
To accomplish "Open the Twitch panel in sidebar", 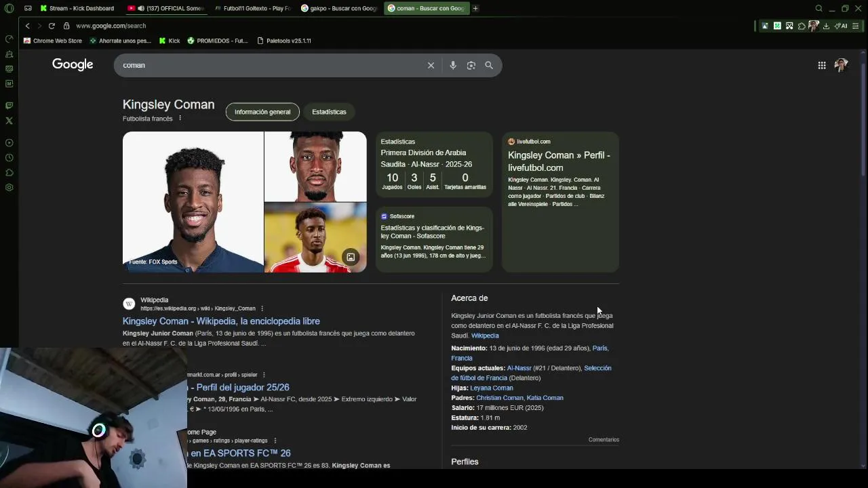I will coord(9,106).
